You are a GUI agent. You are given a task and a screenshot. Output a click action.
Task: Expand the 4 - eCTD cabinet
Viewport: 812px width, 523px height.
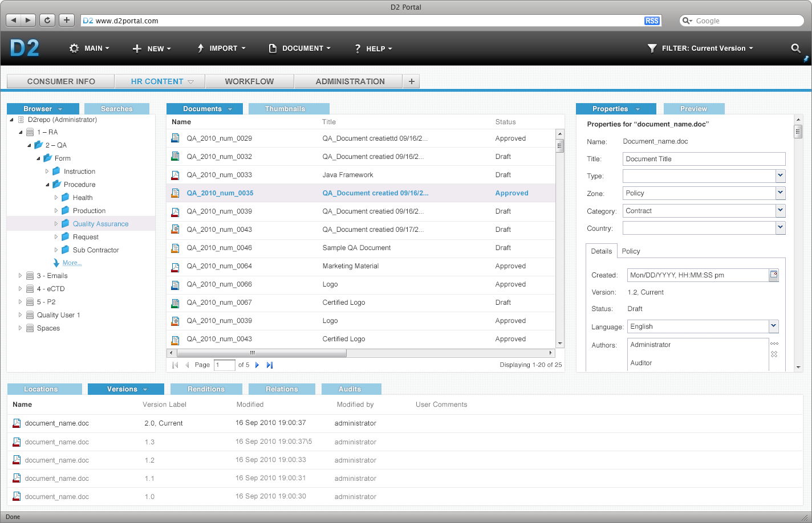(x=20, y=289)
